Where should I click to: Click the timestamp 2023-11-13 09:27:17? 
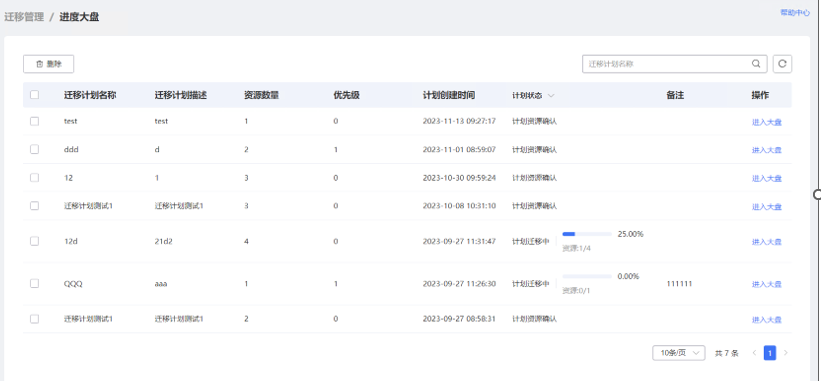459,121
